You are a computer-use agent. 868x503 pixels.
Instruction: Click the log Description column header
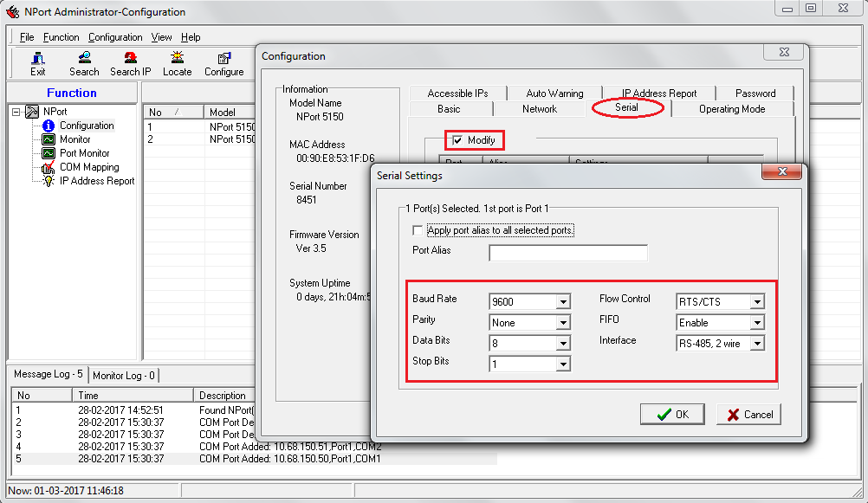[224, 395]
